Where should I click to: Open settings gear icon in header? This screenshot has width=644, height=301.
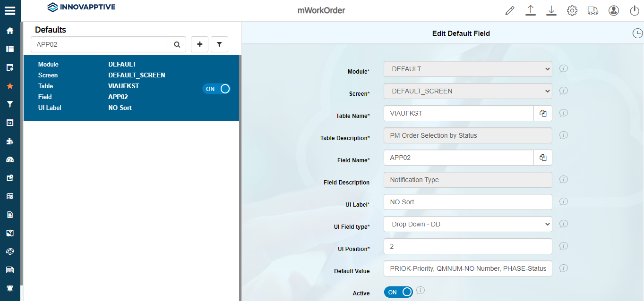tap(572, 10)
